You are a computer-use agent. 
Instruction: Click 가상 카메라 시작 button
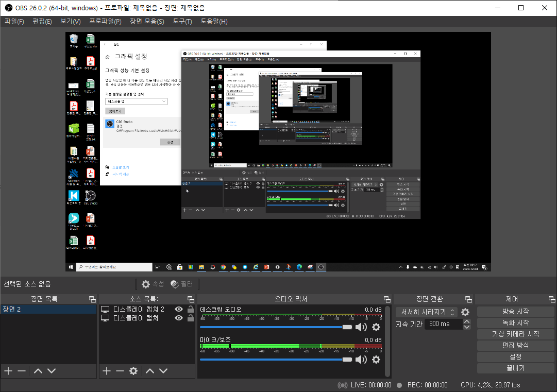[x=515, y=334]
